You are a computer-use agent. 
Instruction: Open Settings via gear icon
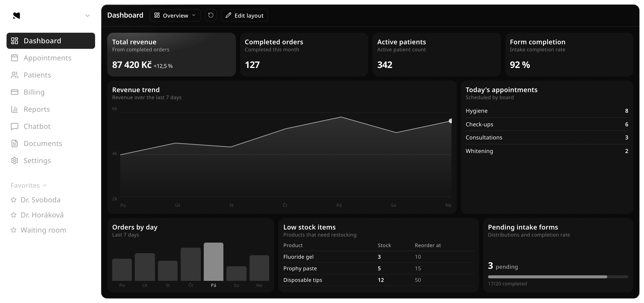14,161
